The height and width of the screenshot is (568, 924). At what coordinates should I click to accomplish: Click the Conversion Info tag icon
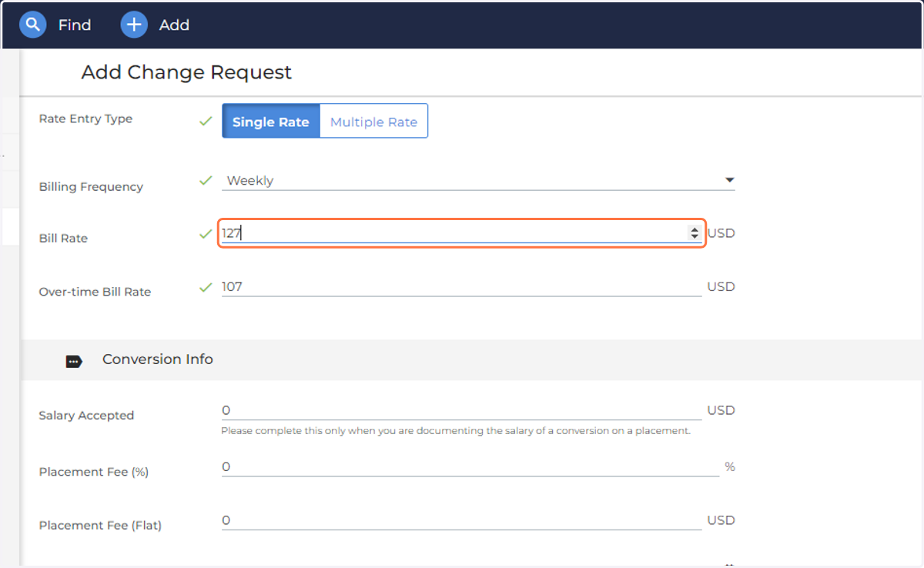click(74, 361)
